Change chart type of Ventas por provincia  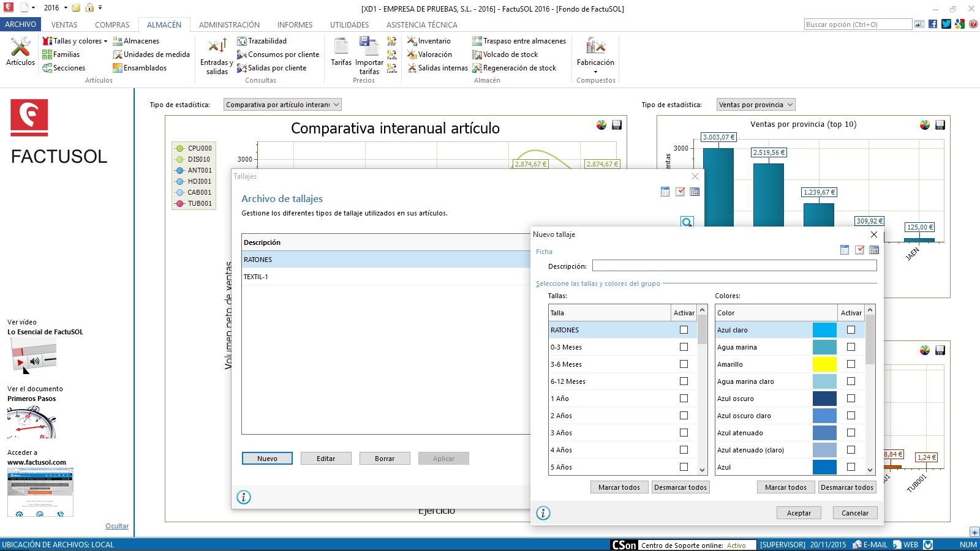[925, 125]
